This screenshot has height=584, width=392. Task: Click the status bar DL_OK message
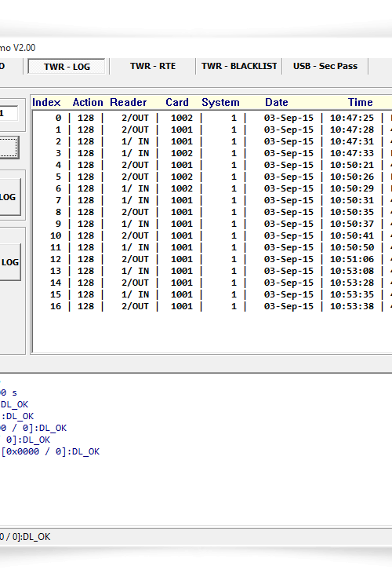click(x=25, y=537)
